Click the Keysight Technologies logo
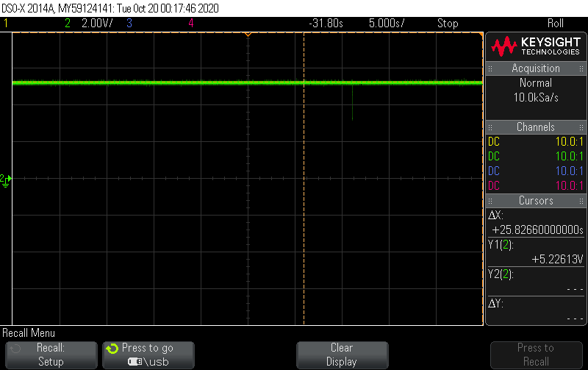This screenshot has height=370, width=588. [x=536, y=46]
